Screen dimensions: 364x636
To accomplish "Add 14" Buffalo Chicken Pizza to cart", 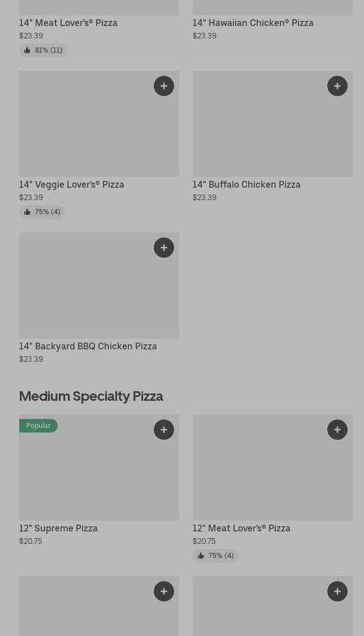I will (337, 86).
